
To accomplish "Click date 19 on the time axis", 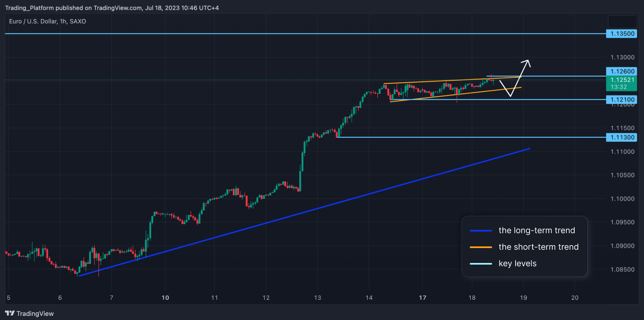I will pos(523,298).
